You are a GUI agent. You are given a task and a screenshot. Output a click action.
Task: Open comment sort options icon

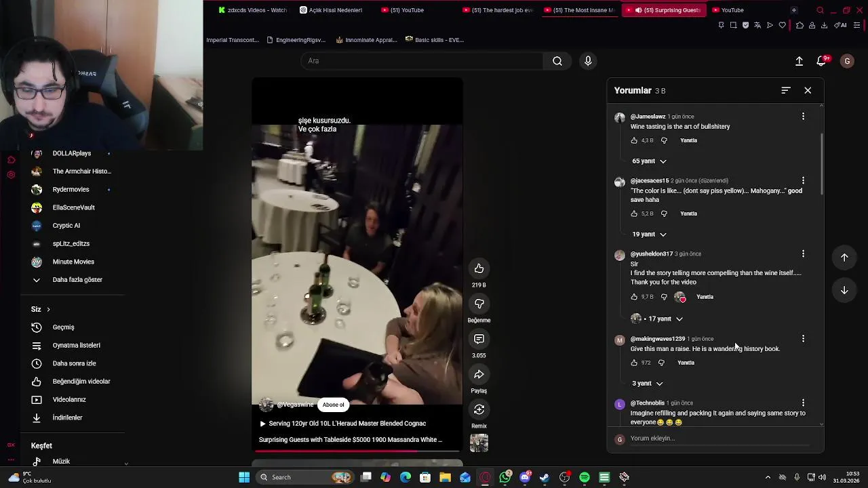(786, 90)
